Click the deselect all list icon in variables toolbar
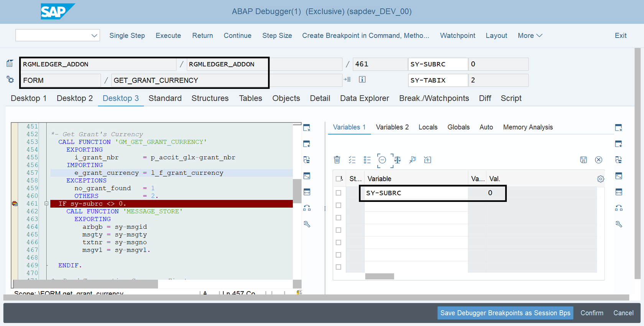644x326 pixels. 367,160
